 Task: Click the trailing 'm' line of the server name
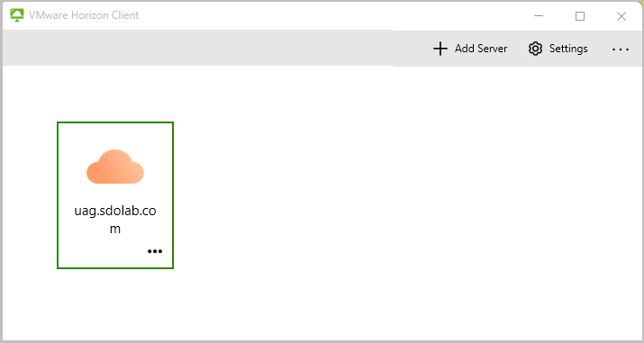(x=115, y=229)
